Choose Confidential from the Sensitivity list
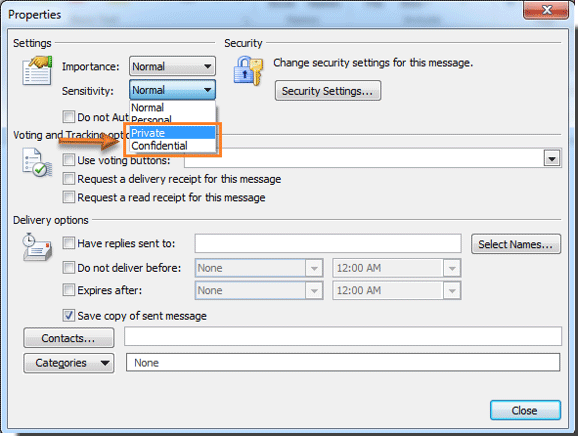Screen dimensions: 578x436 click(173, 146)
